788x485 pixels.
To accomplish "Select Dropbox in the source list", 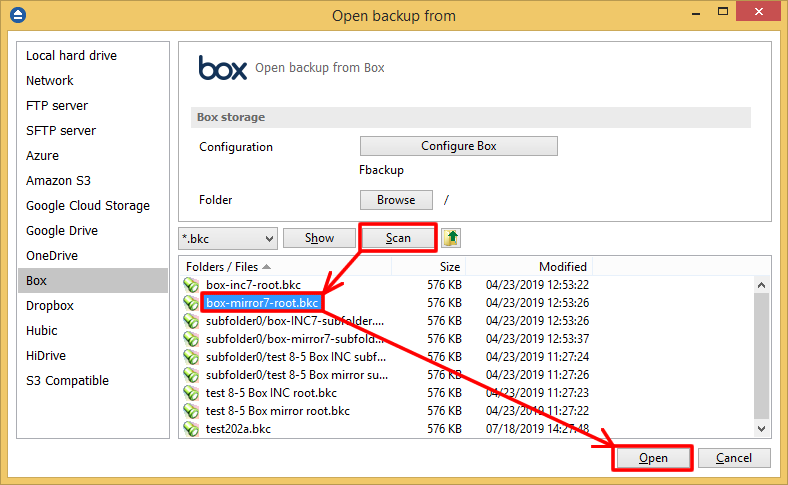I will [x=50, y=306].
